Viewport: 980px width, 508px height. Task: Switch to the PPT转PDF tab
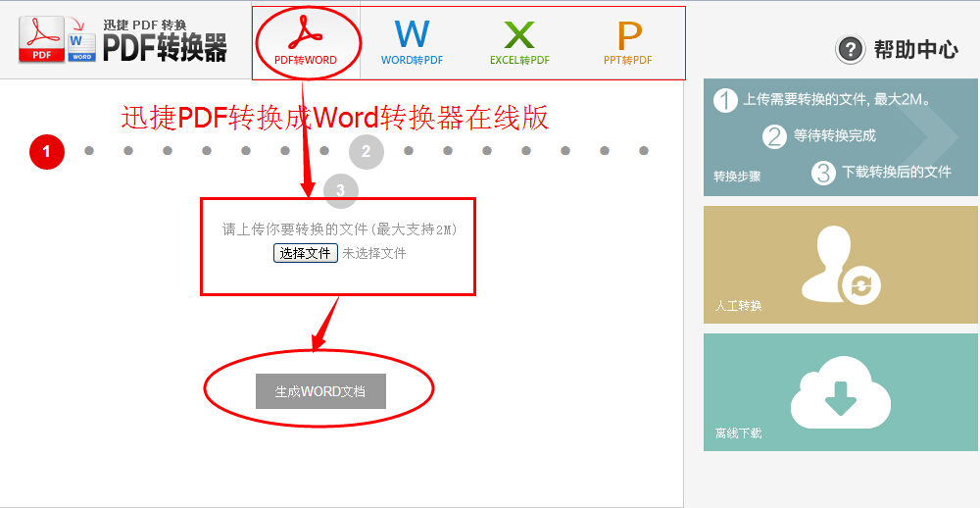(627, 42)
